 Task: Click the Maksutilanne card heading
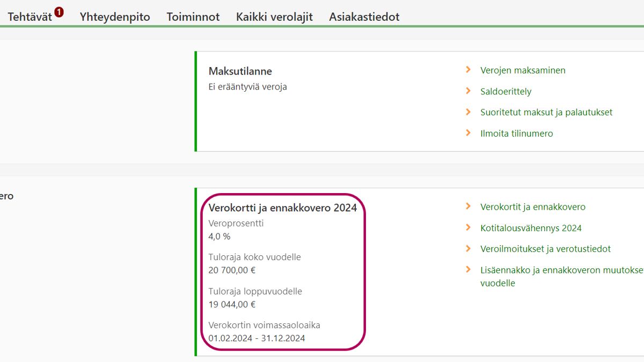(240, 71)
